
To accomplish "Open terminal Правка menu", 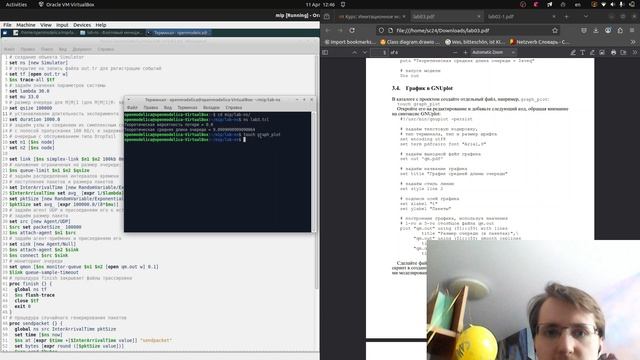I will (151, 107).
